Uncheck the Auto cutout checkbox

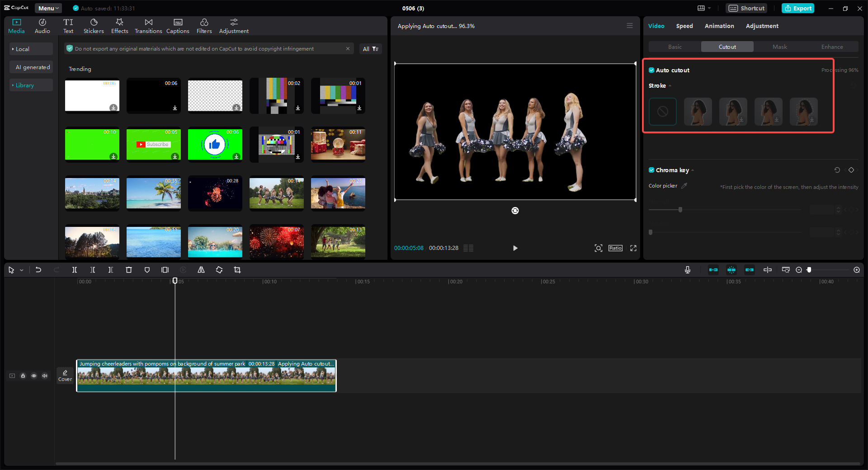tap(651, 70)
